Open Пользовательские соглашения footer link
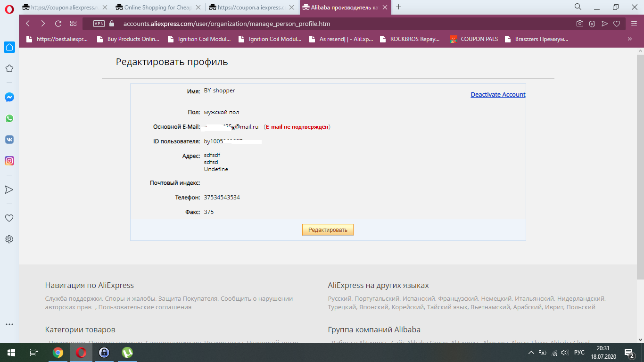 pyautogui.click(x=145, y=307)
